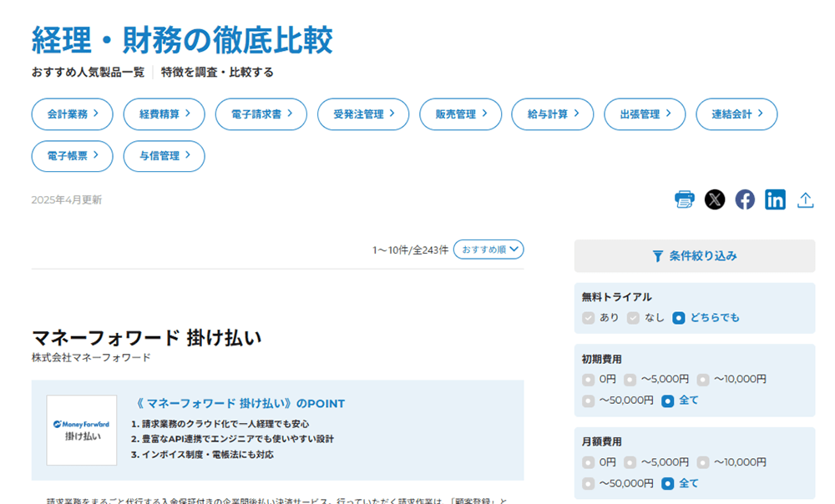Share via Facebook icon

[x=745, y=199]
